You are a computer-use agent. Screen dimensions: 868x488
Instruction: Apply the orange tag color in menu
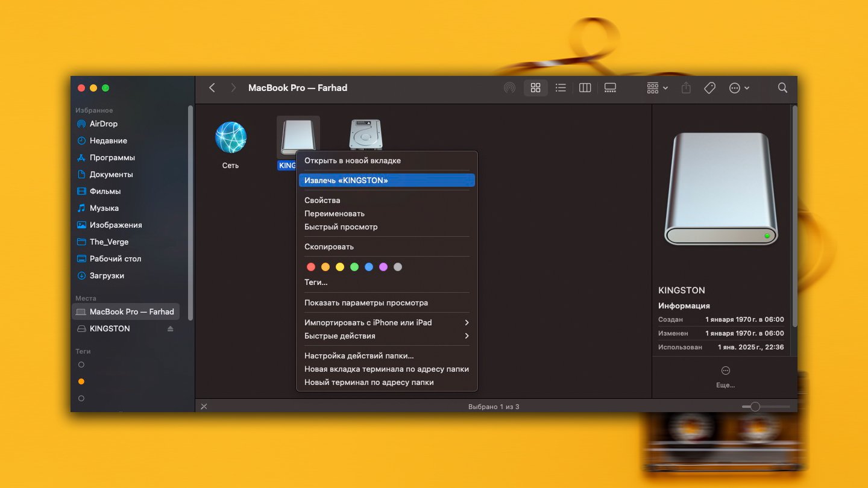click(325, 267)
